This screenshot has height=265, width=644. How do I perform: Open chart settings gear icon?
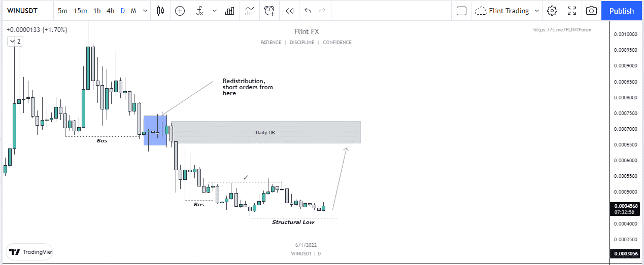pyautogui.click(x=552, y=11)
